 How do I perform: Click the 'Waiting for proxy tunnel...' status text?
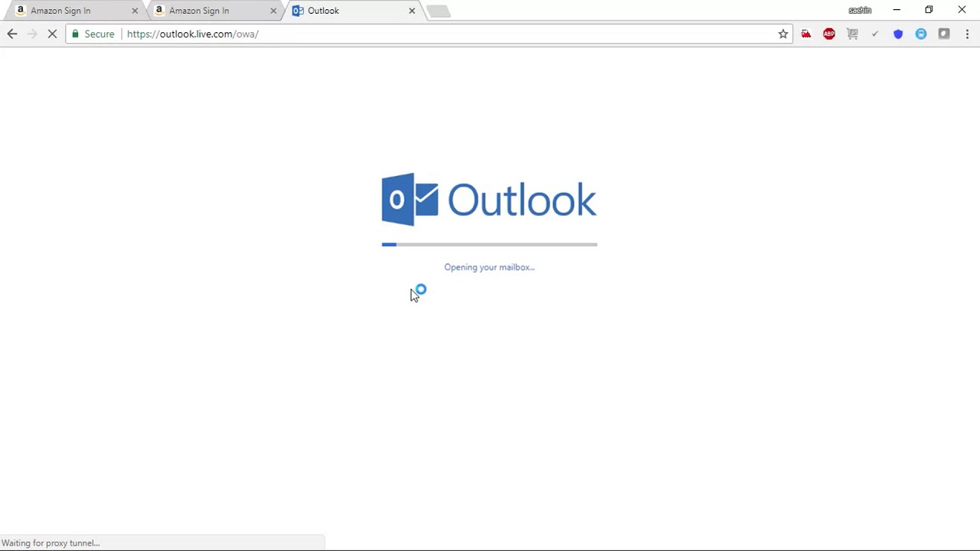[x=51, y=543]
